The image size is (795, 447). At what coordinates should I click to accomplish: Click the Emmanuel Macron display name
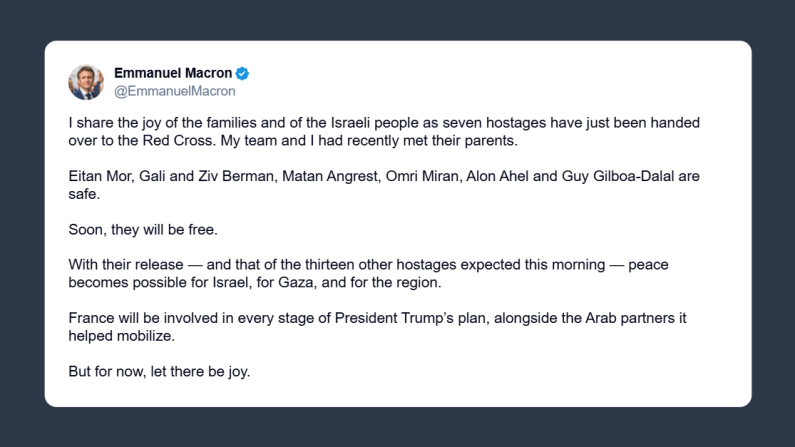coord(173,73)
